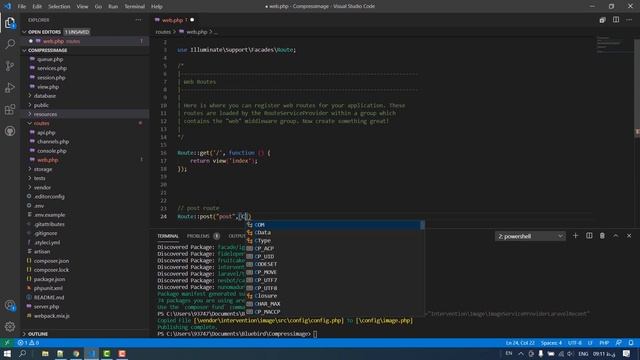
Task: Open the powershell terminal selector dropdown
Action: (x=530, y=236)
